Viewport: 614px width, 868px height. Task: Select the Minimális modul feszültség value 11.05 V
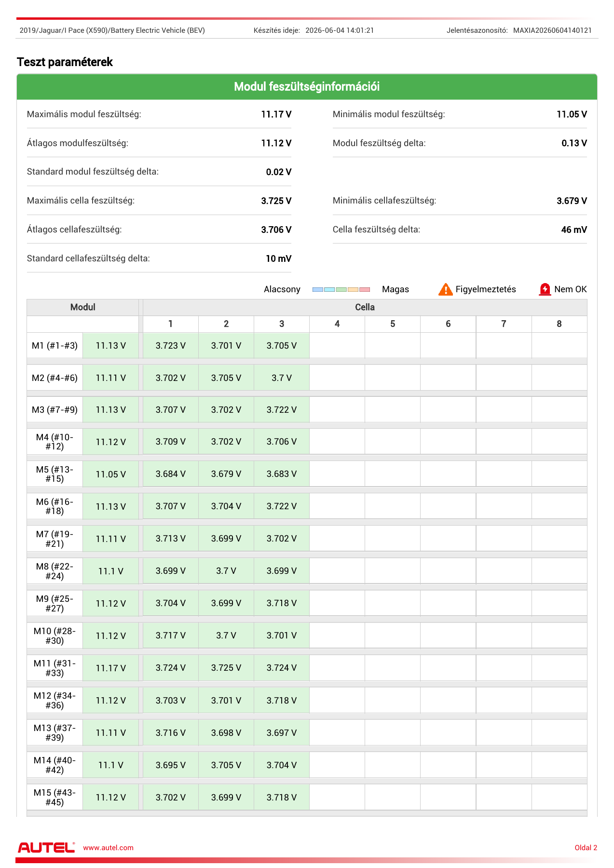(x=572, y=114)
